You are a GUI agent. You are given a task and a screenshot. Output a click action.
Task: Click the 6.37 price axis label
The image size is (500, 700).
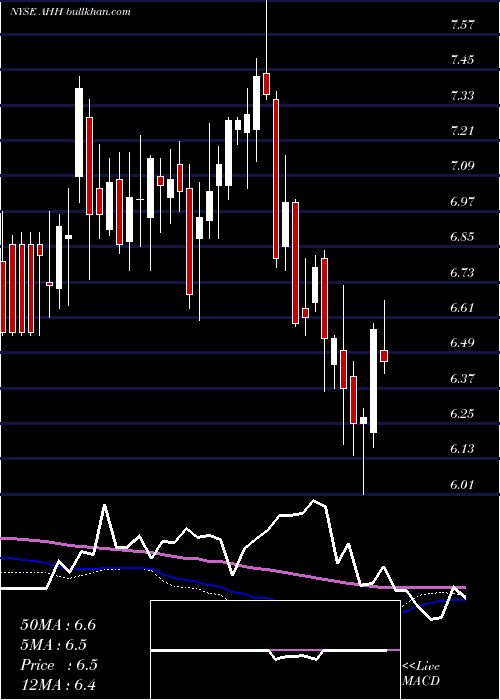coord(462,379)
